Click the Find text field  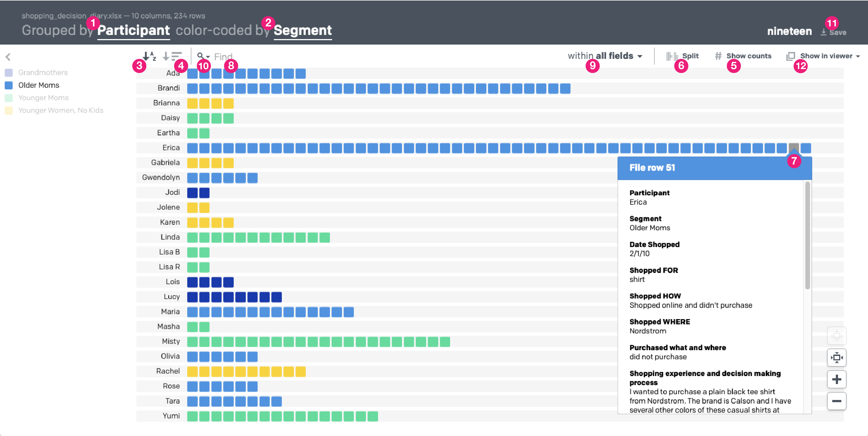tap(223, 56)
